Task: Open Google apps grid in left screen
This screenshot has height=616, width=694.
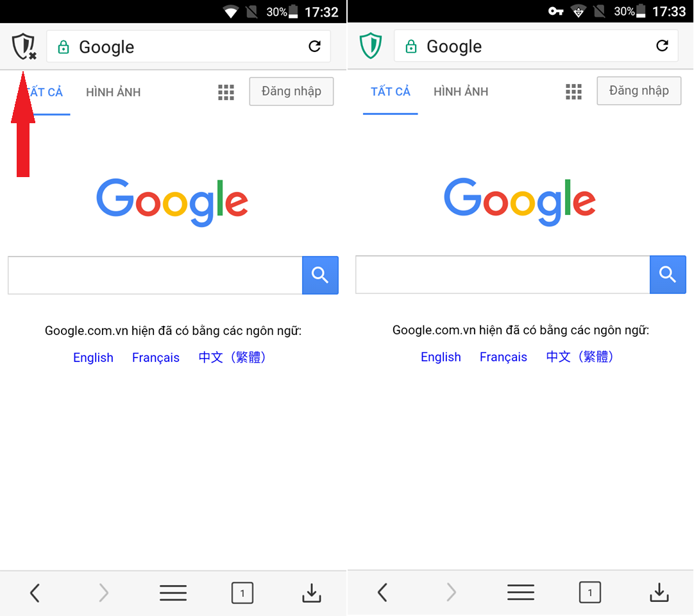Action: coord(226,92)
